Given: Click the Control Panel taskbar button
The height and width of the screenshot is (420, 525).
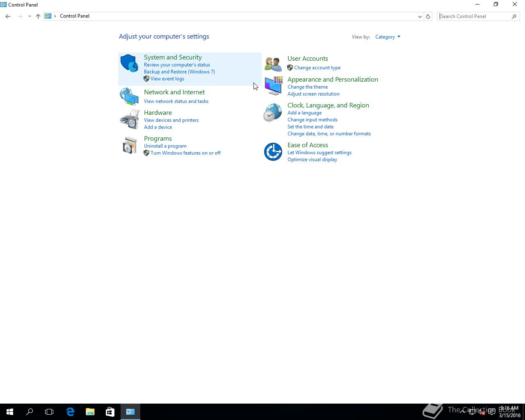Looking at the screenshot, I should tap(130, 412).
